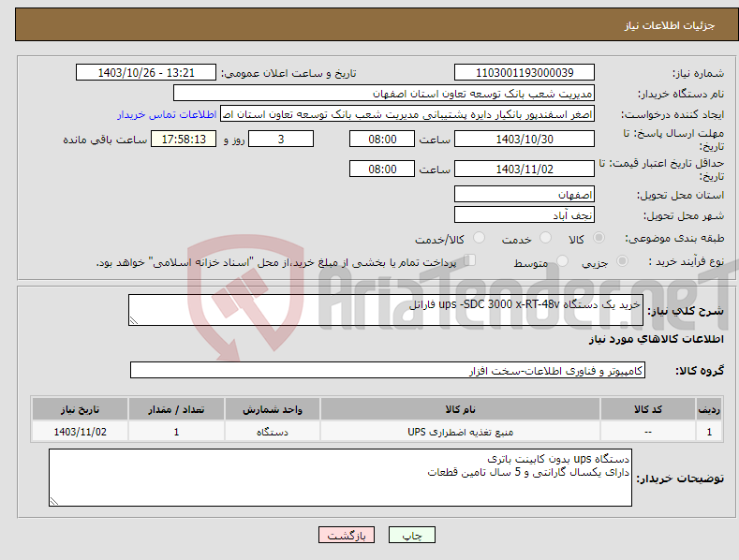Toggle the اسناد خزانه اسلامی payment checkbox

point(470,259)
